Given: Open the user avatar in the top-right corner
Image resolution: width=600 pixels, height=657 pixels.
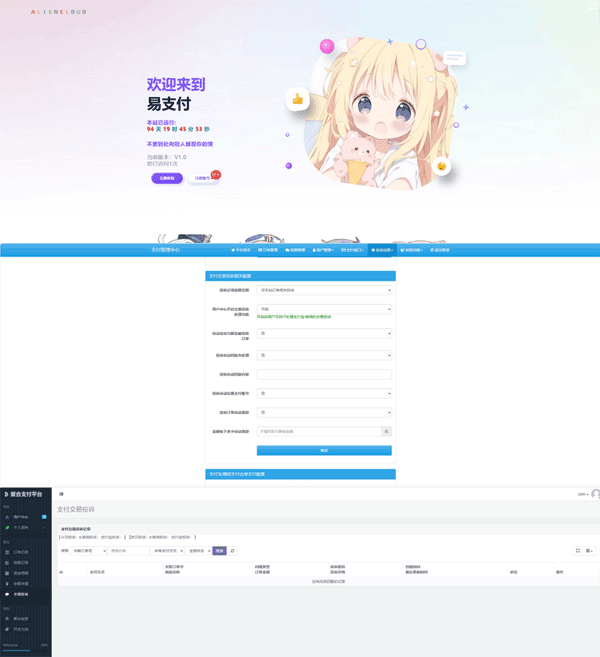Looking at the screenshot, I should pos(595,494).
